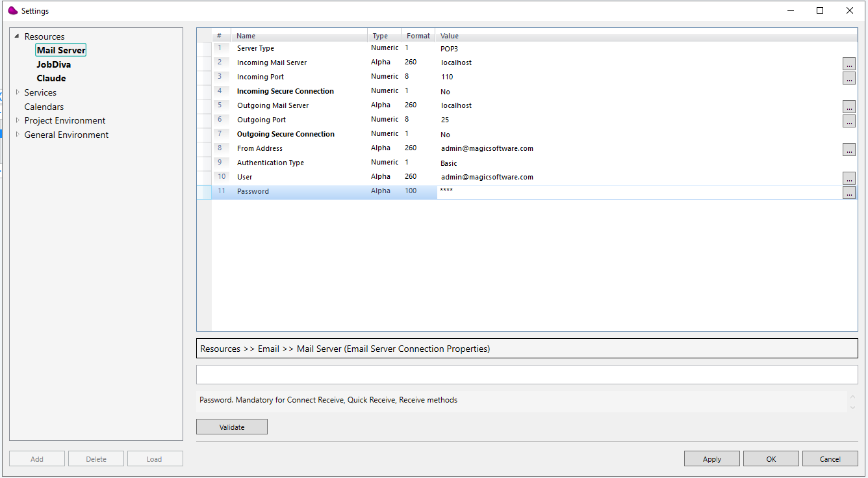Select the Project Environment label
Image resolution: width=868 pixels, height=478 pixels.
[65, 120]
